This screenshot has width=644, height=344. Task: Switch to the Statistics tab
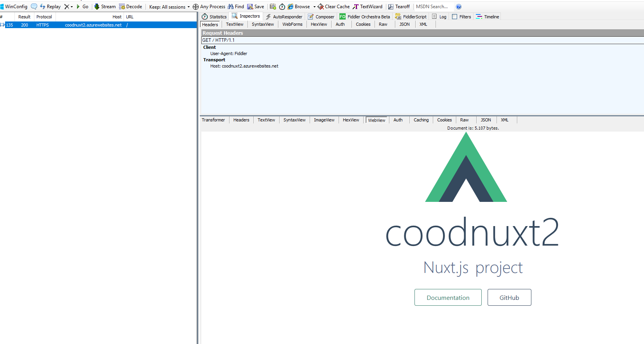point(214,17)
